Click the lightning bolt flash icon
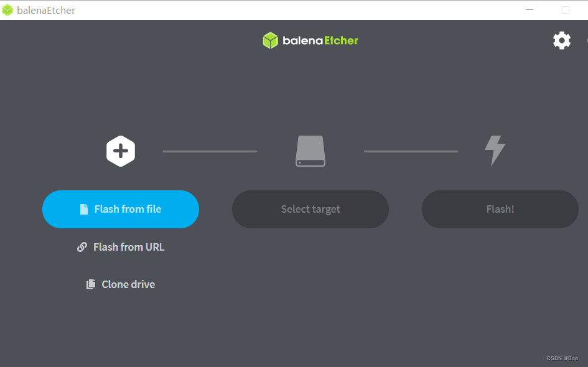 495,151
